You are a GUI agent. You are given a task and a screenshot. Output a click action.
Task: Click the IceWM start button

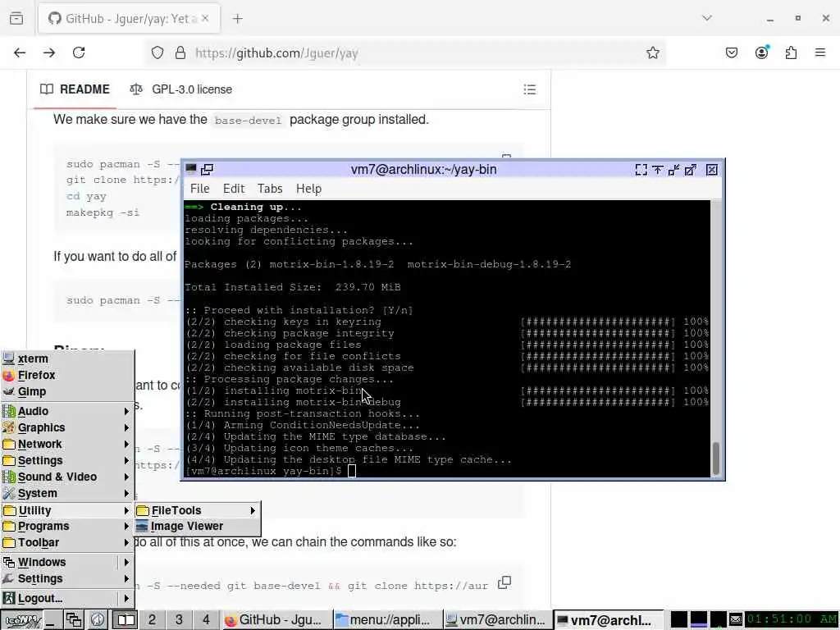(x=21, y=620)
